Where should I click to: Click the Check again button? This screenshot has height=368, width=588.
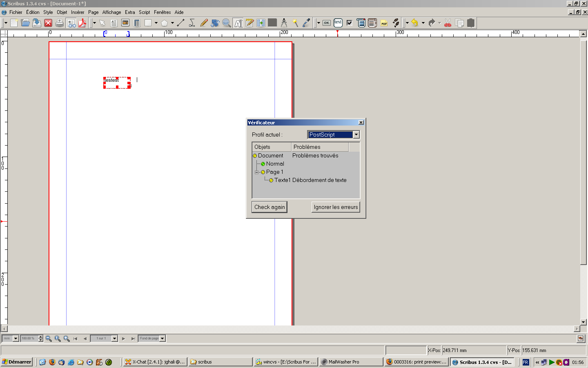point(269,207)
